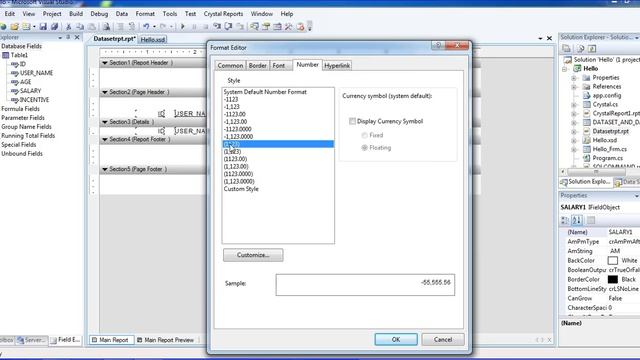
Task: Select the INCENTIVE database field
Action: click(34, 100)
